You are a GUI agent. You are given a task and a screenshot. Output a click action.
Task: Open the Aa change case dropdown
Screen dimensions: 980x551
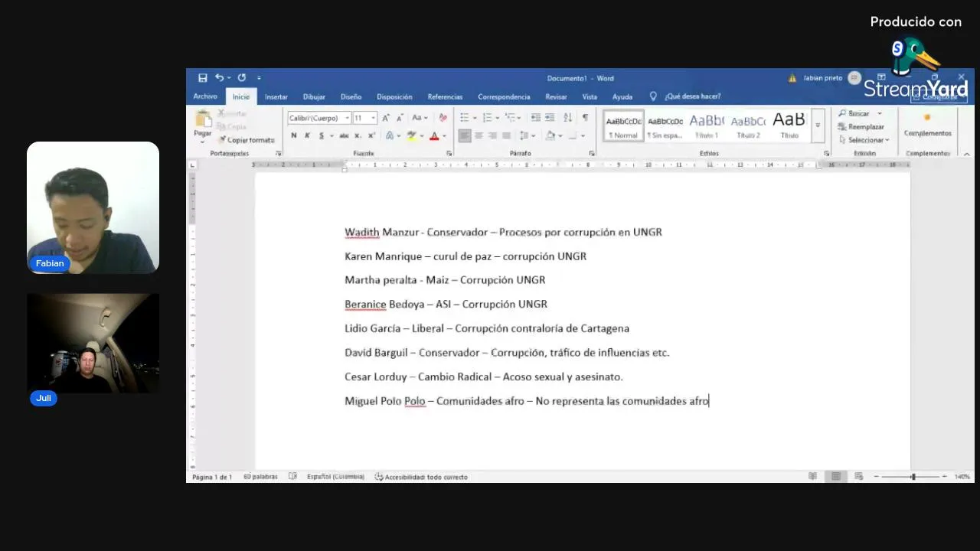pyautogui.click(x=420, y=118)
